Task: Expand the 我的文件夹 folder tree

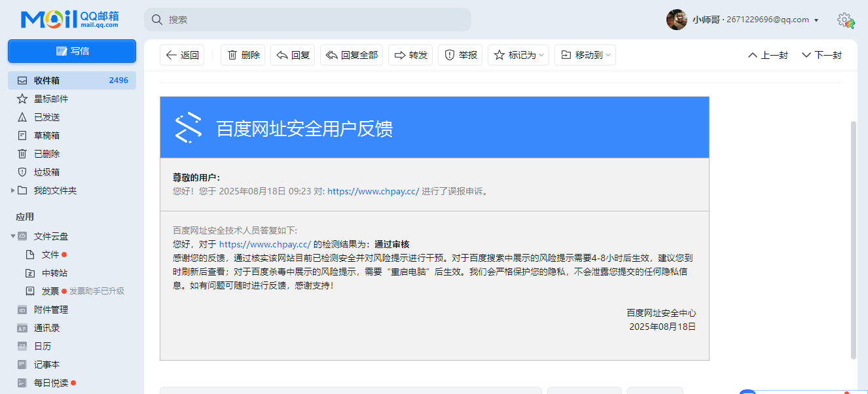Action: [x=11, y=190]
